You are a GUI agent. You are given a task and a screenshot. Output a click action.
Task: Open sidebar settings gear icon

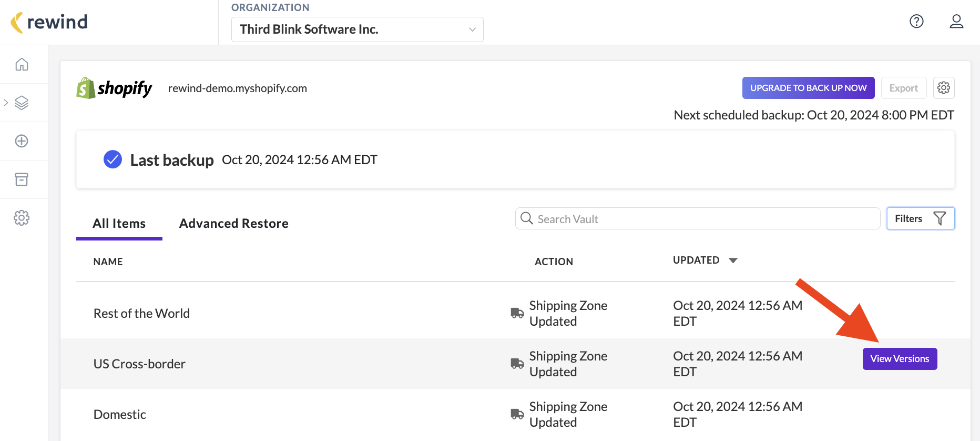click(22, 218)
